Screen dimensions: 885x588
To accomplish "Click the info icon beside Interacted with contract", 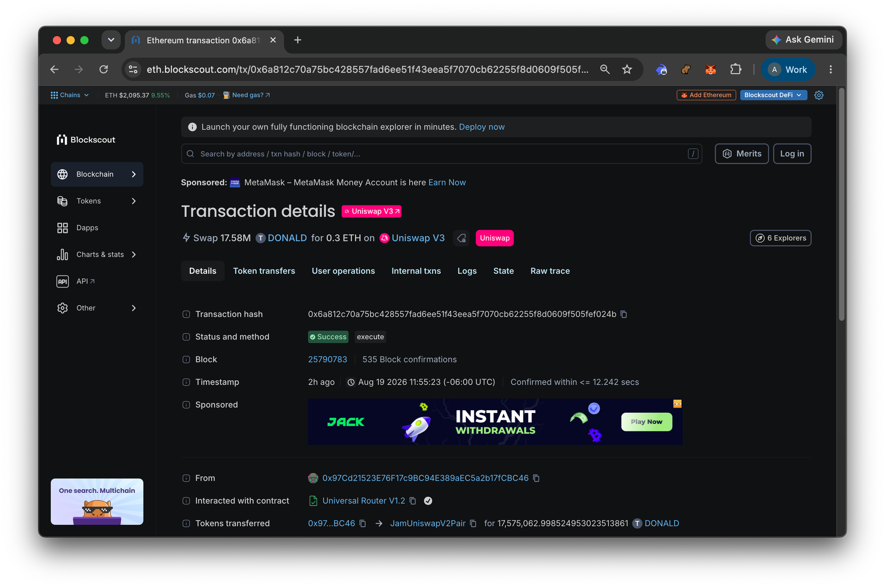I will (186, 501).
